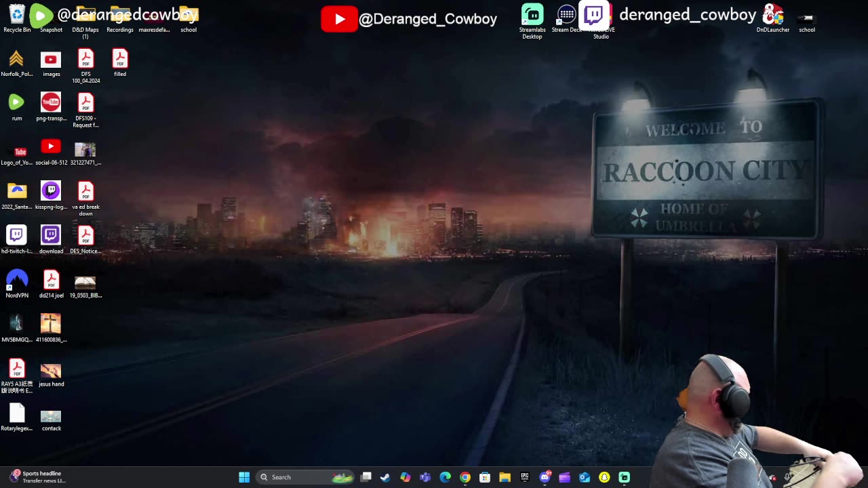Open Streamlabs from the taskbar
Screen dimensions: 868x488
[x=624, y=477]
